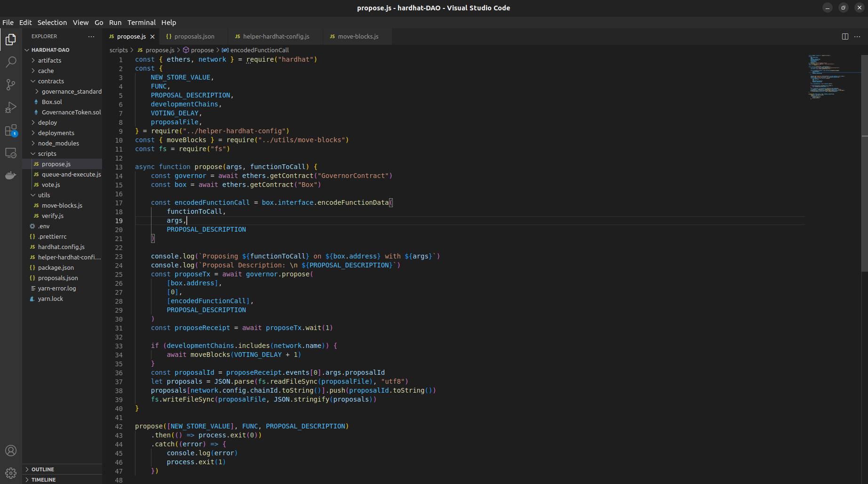
Task: Expand the cache folder
Action: 33,71
